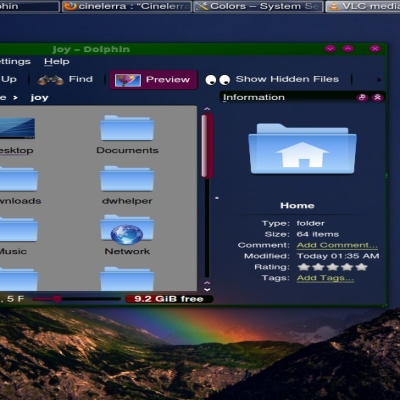Click the Add Comment... link
The width and height of the screenshot is (400, 400).
tap(337, 245)
